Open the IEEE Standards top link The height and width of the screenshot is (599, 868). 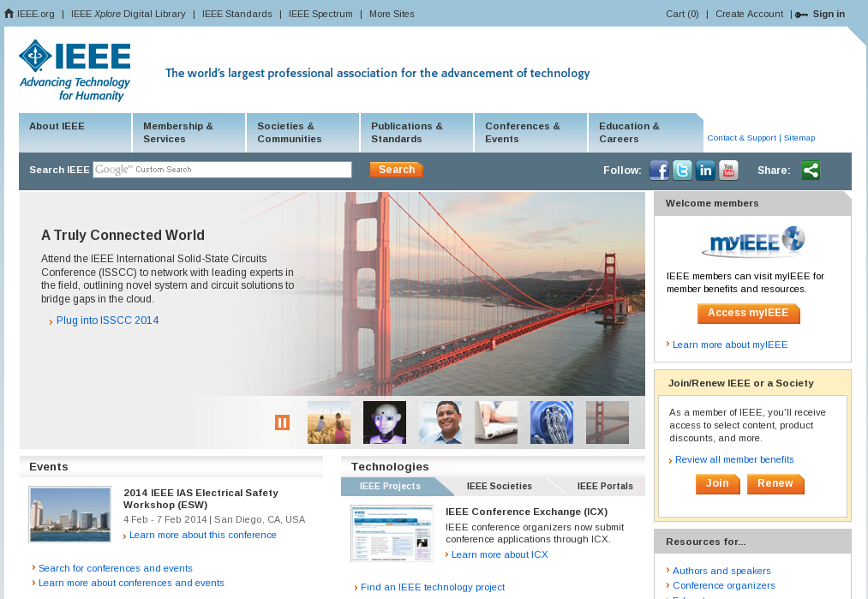tap(237, 14)
